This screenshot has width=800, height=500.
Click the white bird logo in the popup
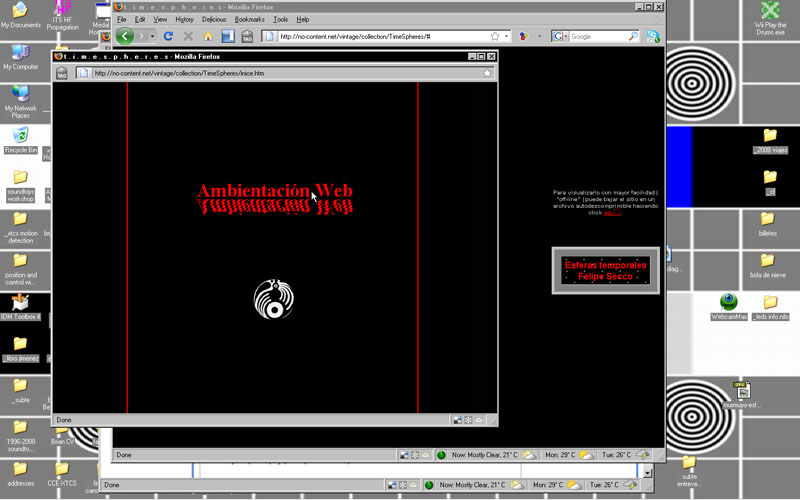click(x=273, y=300)
